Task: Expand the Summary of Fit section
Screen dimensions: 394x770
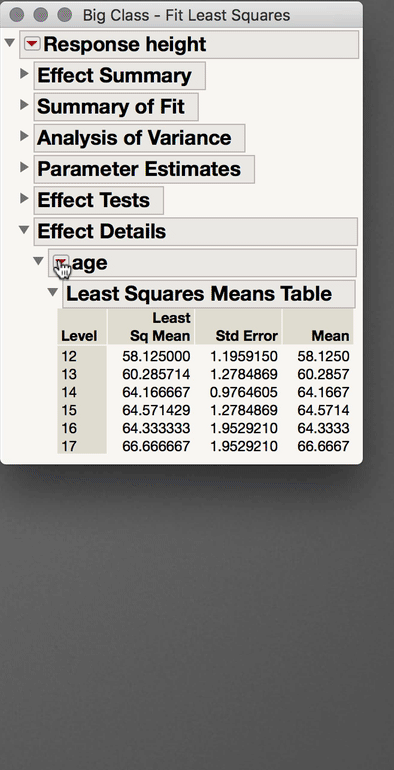Action: (x=24, y=105)
